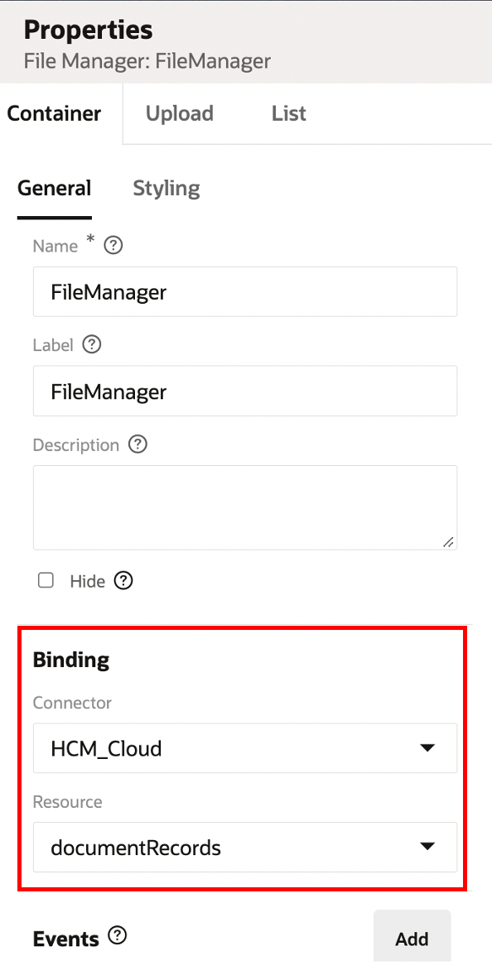The width and height of the screenshot is (492, 980).
Task: Open the Description help icon
Action: [x=137, y=444]
